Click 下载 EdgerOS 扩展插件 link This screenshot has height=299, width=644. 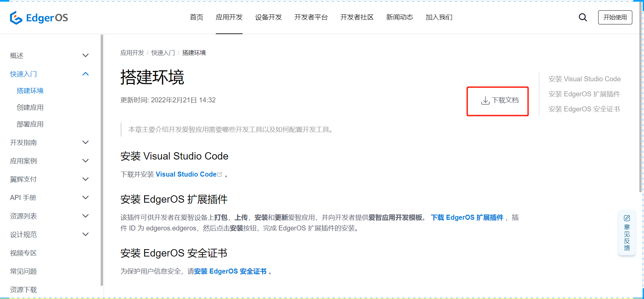click(x=467, y=218)
